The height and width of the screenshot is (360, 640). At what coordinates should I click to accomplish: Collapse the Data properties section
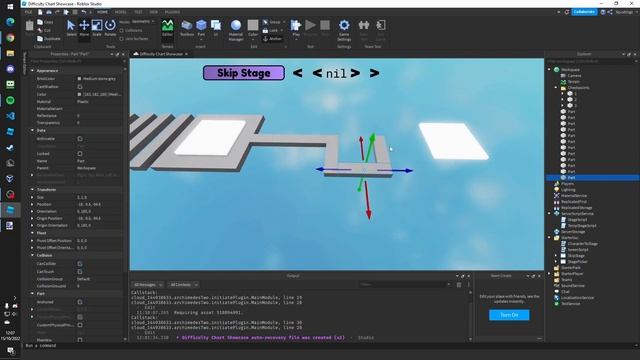(x=32, y=130)
